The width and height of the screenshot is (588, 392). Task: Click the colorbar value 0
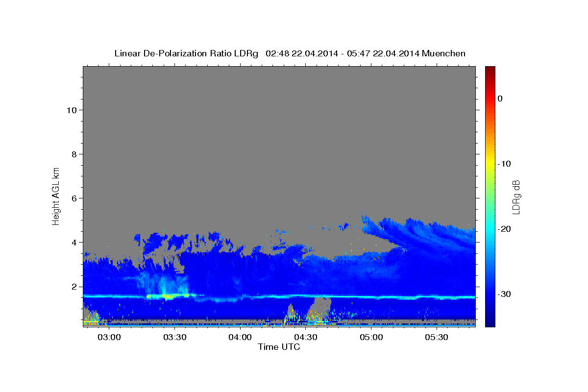click(500, 98)
